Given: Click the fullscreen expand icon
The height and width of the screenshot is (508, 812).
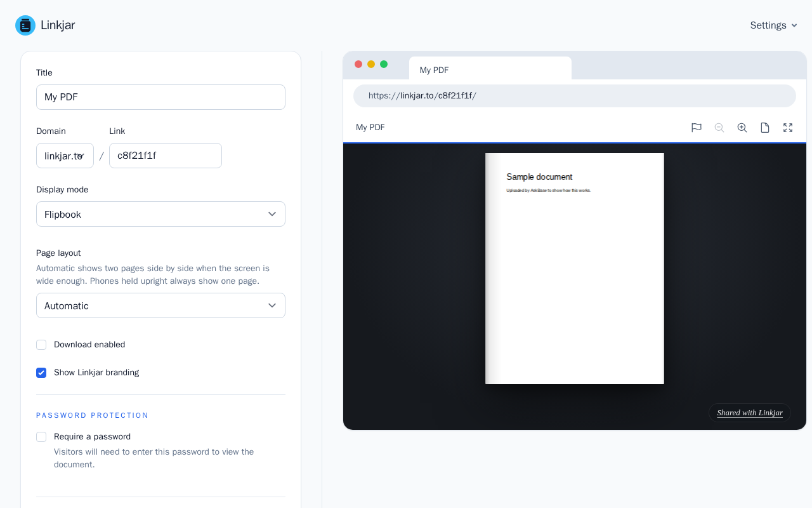Looking at the screenshot, I should pos(788,128).
